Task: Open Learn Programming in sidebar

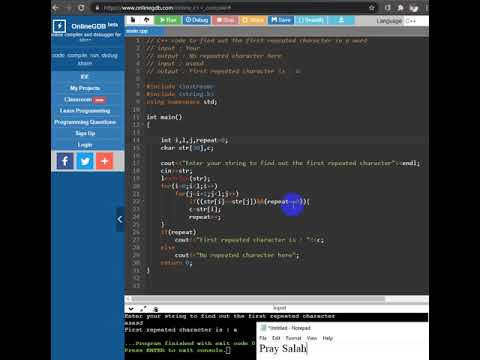Action: [x=85, y=111]
